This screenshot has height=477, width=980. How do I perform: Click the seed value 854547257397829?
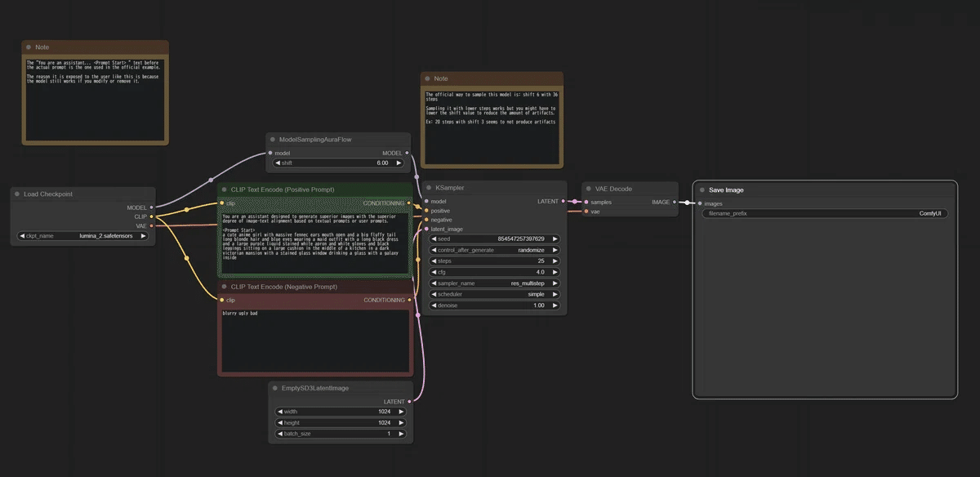click(x=520, y=238)
